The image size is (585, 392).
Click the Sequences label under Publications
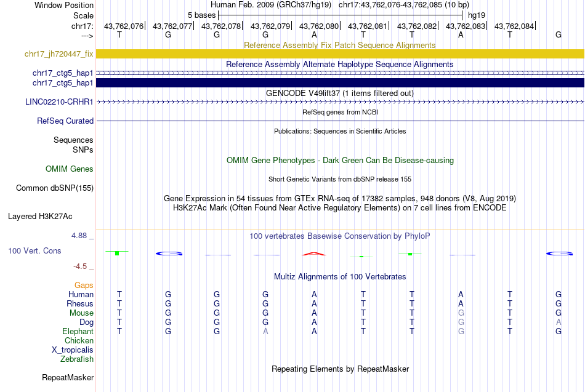73,140
